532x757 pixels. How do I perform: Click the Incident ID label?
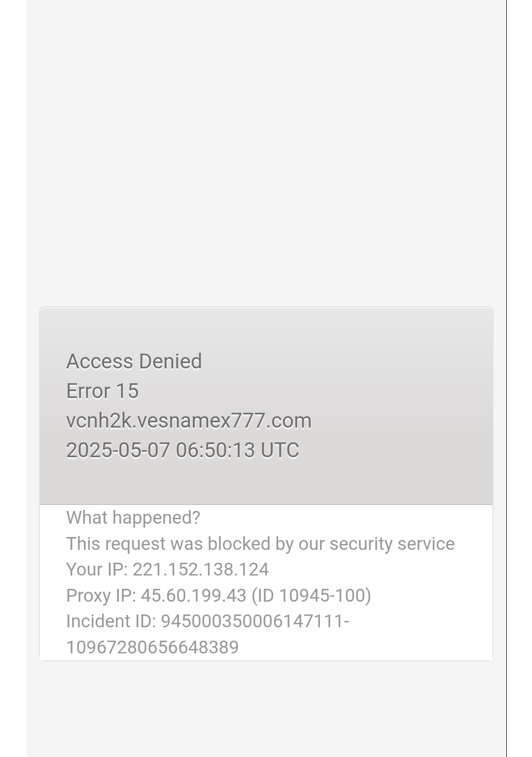pyautogui.click(x=111, y=621)
